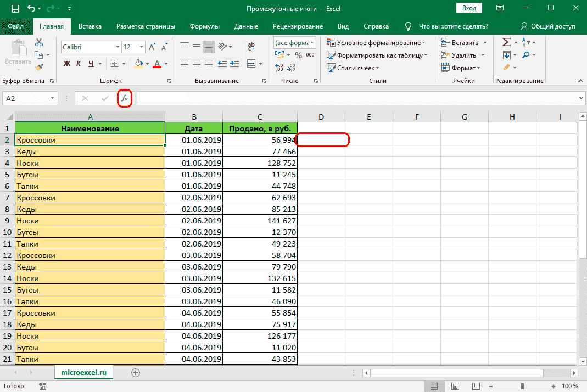The image size is (587, 392).
Task: Click the Insert Function fx button
Action: [125, 98]
